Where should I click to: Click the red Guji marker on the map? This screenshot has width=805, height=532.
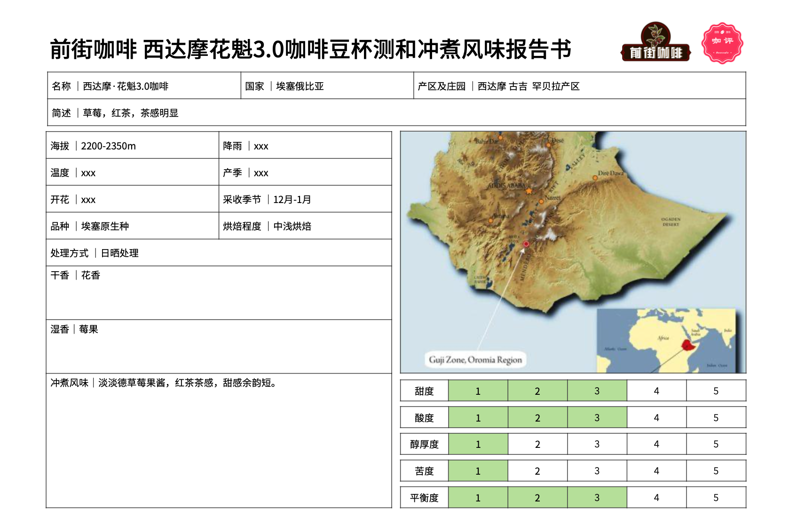point(526,244)
